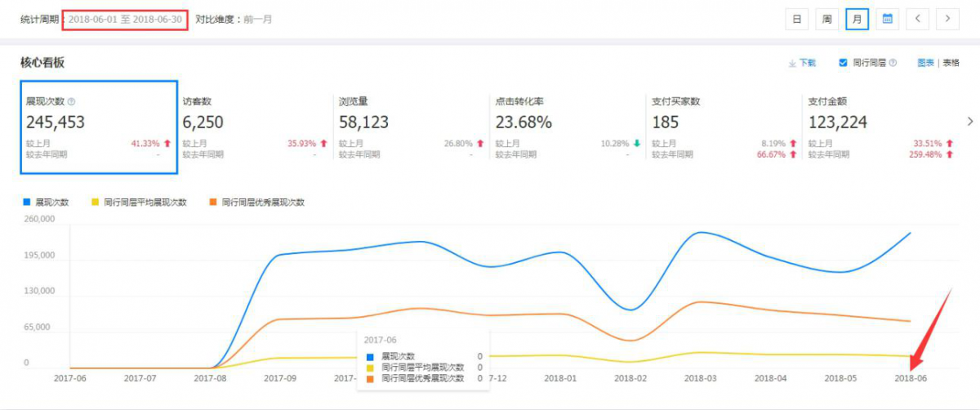This screenshot has width=980, height=410.
Task: Click the 2017-07 x-axis label
Action: pyautogui.click(x=140, y=378)
